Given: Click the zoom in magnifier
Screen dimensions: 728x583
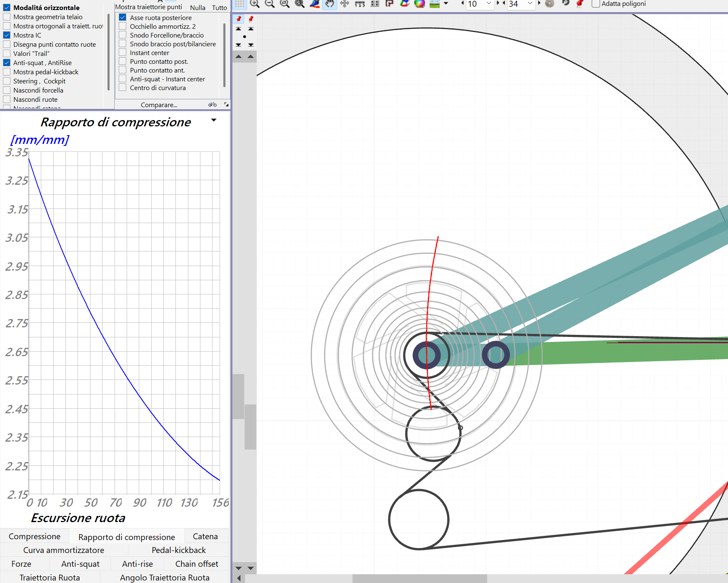Looking at the screenshot, I should [255, 4].
